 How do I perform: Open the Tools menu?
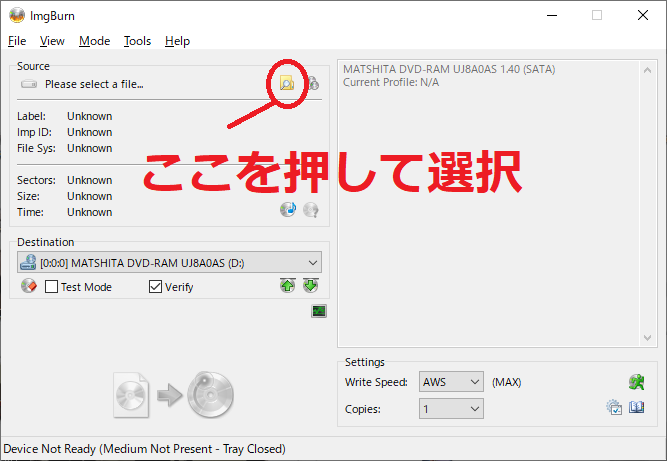[x=137, y=41]
